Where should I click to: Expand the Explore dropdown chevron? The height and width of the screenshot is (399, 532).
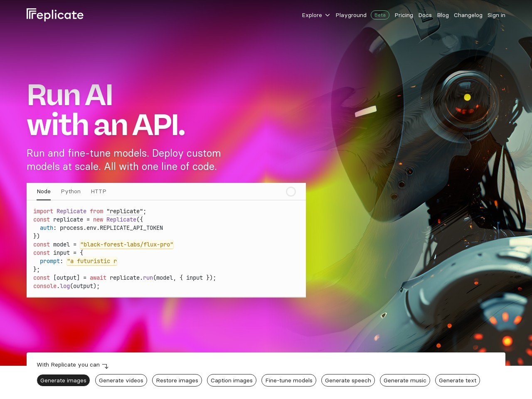point(328,15)
